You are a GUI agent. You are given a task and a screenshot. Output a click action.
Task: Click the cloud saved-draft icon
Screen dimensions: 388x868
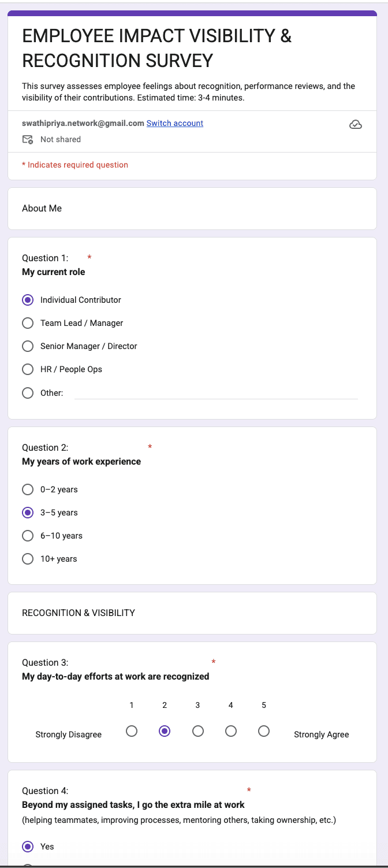pyautogui.click(x=356, y=125)
